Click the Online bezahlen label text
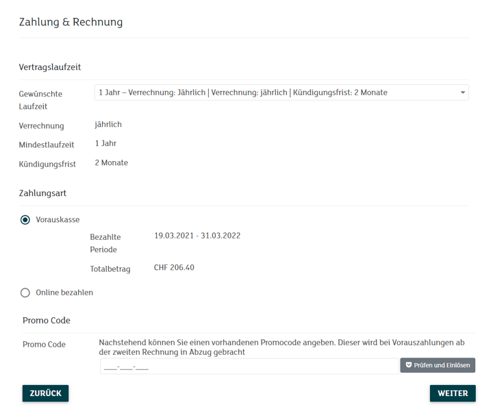The image size is (504, 420). click(64, 293)
